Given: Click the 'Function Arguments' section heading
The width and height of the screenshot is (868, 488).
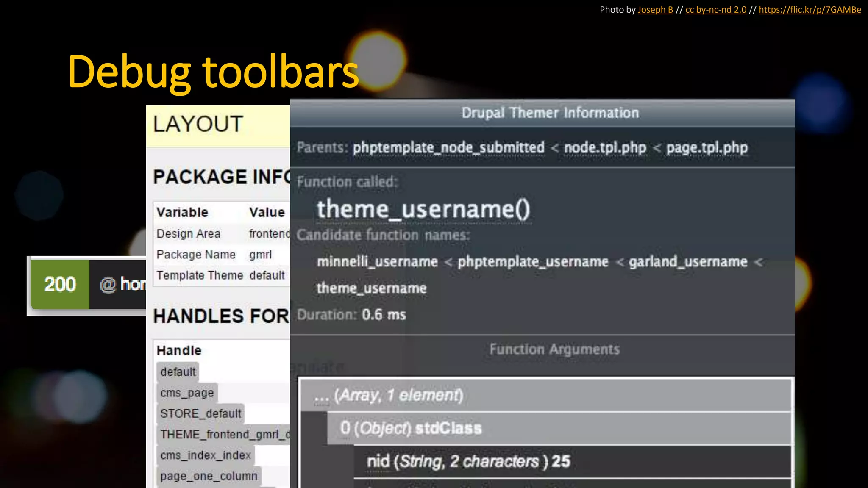Looking at the screenshot, I should pos(554,349).
